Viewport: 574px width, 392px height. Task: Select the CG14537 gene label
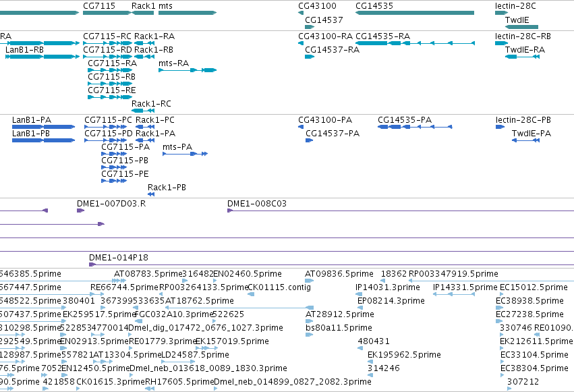tap(324, 20)
